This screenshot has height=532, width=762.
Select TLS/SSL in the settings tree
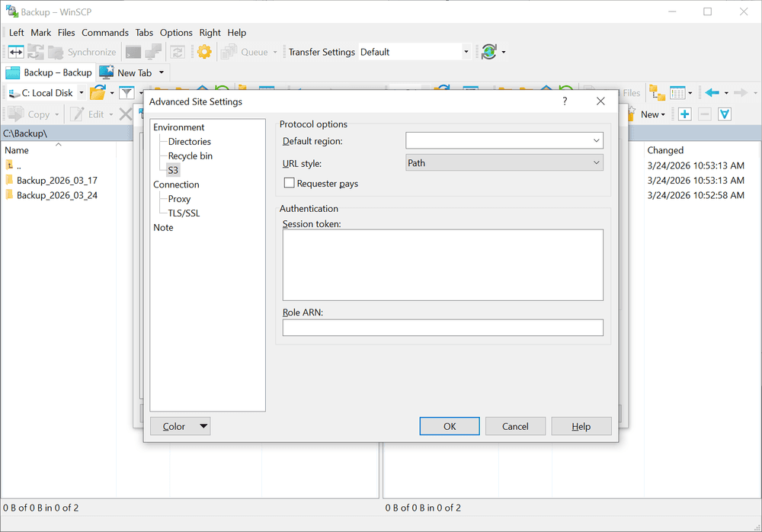tap(184, 213)
